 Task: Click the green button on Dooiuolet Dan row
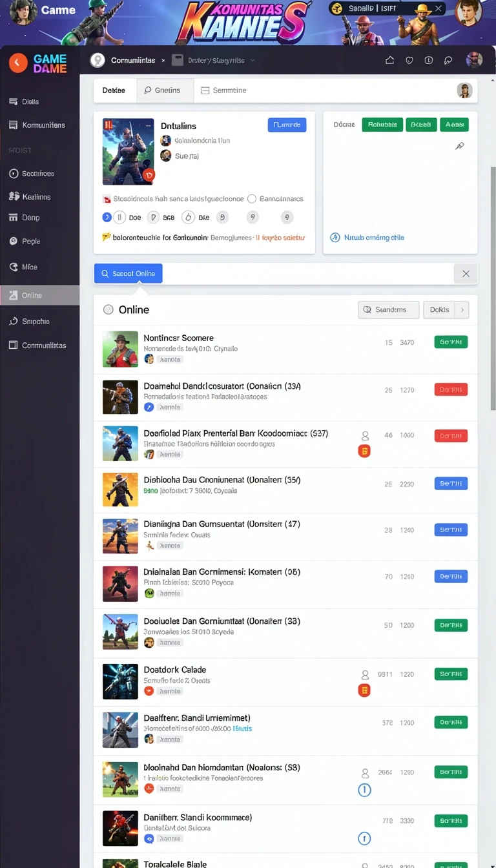451,625
